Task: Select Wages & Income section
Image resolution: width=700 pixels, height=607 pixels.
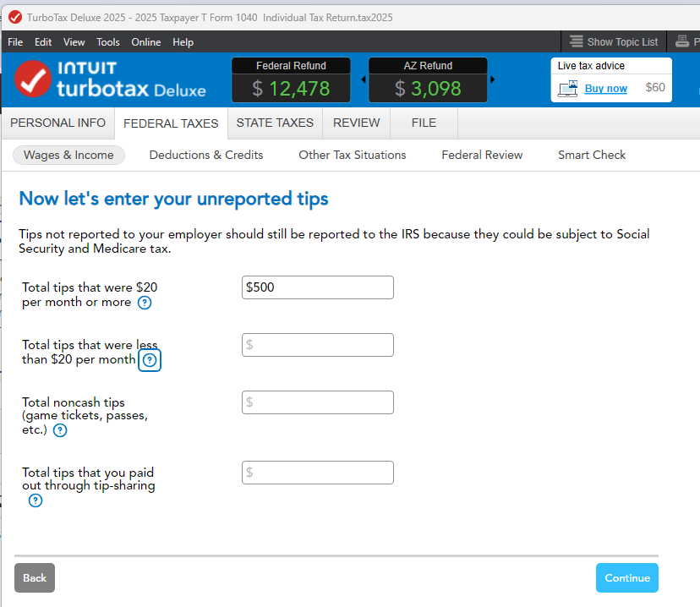Action: (68, 155)
